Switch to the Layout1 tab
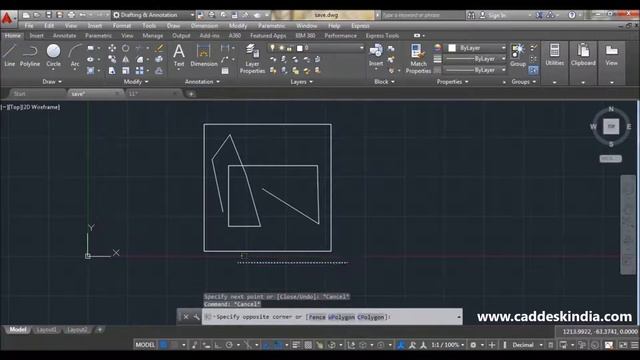640x360 pixels. pos(46,330)
